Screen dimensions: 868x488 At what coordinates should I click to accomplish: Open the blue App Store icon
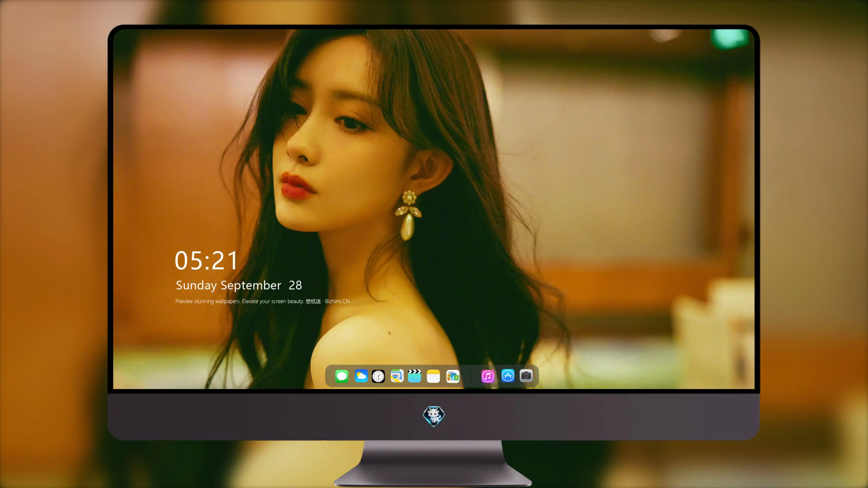point(508,375)
